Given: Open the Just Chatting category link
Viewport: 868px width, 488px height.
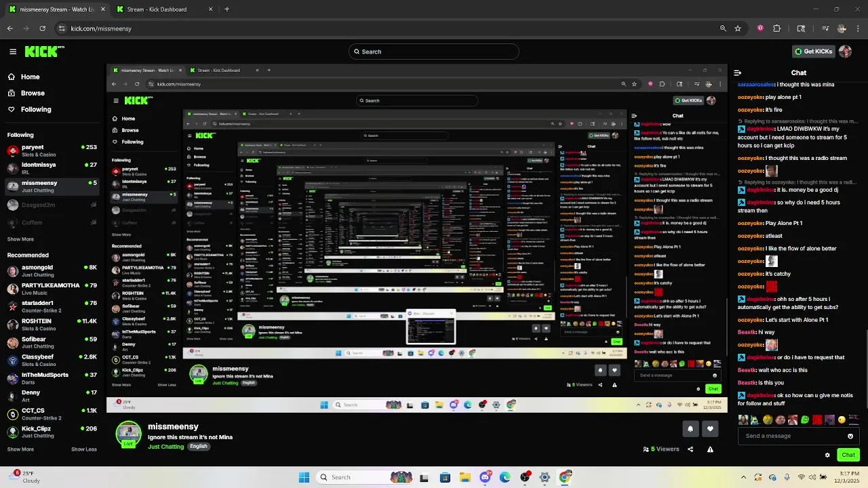Looking at the screenshot, I should coord(165,447).
